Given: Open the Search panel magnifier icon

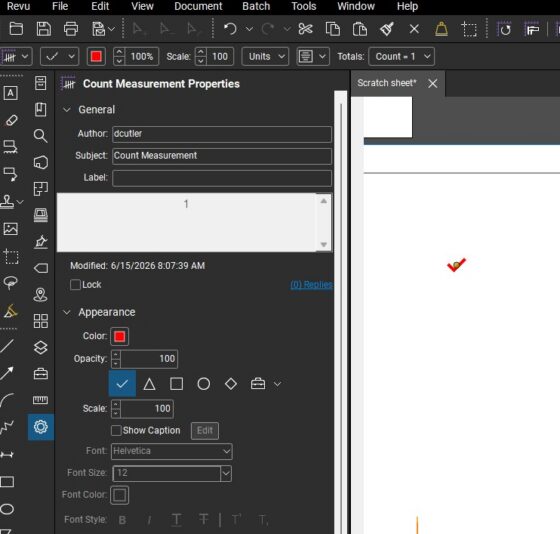Looking at the screenshot, I should [40, 136].
